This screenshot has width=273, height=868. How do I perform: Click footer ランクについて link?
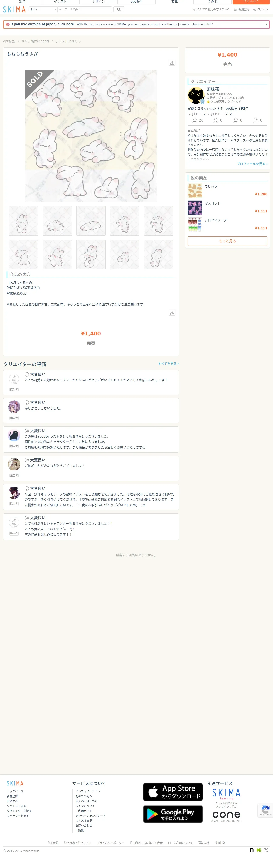[x=85, y=806]
